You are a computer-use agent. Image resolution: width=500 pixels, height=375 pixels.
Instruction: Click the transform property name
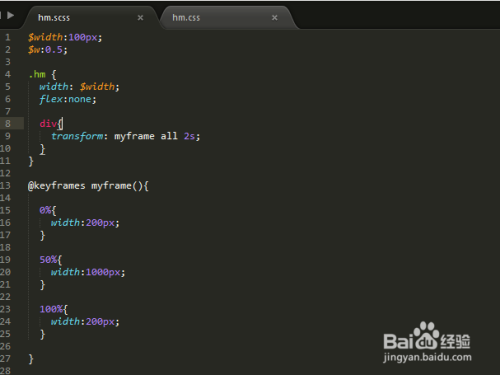(x=77, y=136)
